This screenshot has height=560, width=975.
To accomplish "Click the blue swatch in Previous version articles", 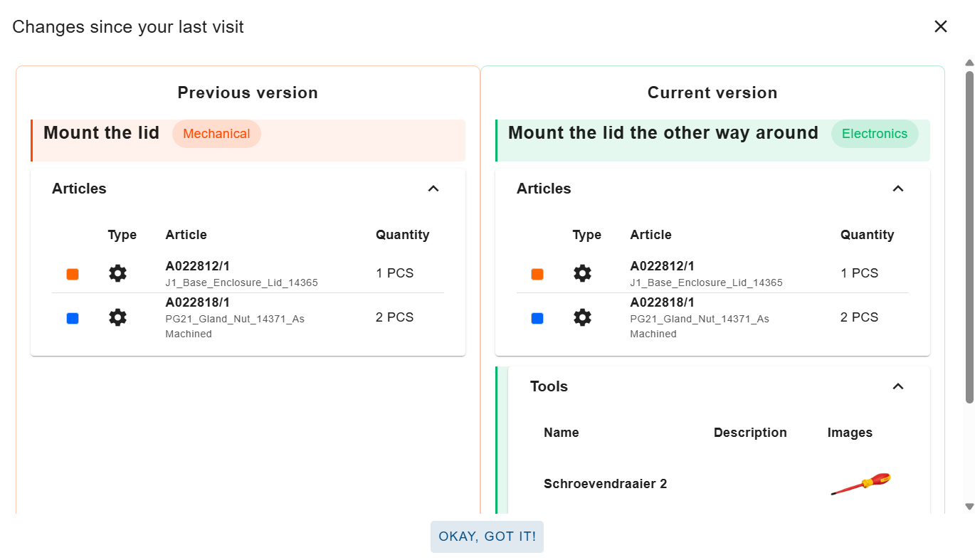I will pyautogui.click(x=73, y=318).
